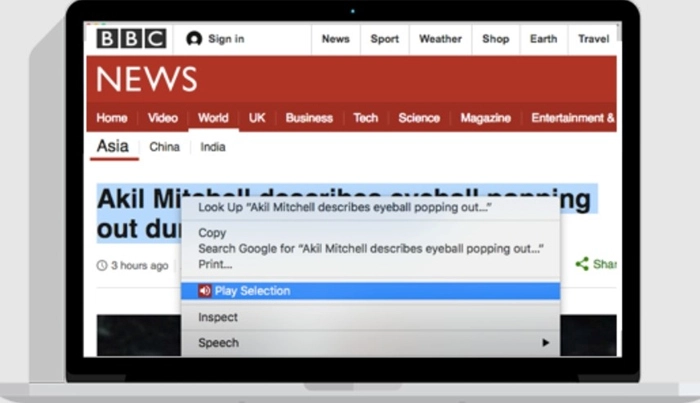Switch to the Tech news tab
Viewport: 700px width, 403px height.
pos(366,118)
